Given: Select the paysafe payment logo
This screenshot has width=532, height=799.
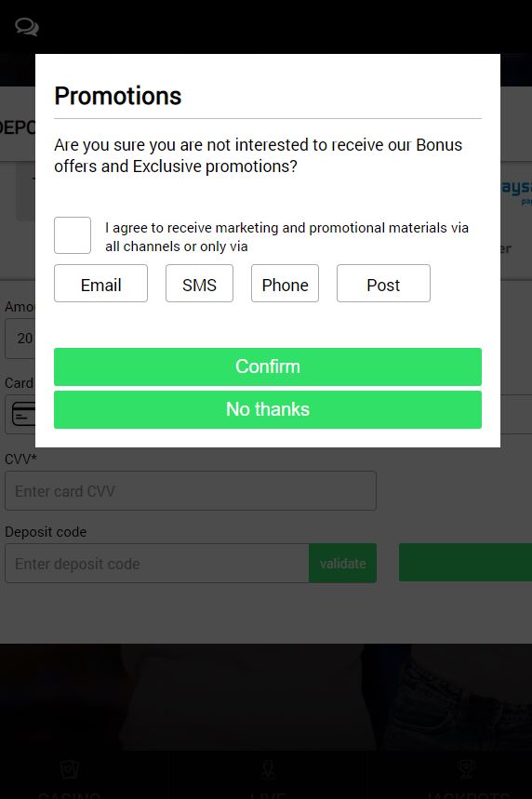Looking at the screenshot, I should click(516, 191).
